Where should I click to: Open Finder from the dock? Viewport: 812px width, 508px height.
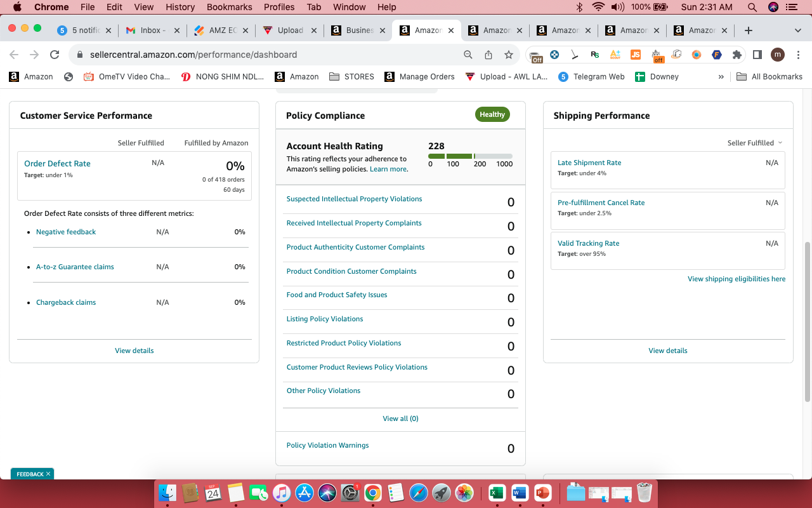[167, 493]
